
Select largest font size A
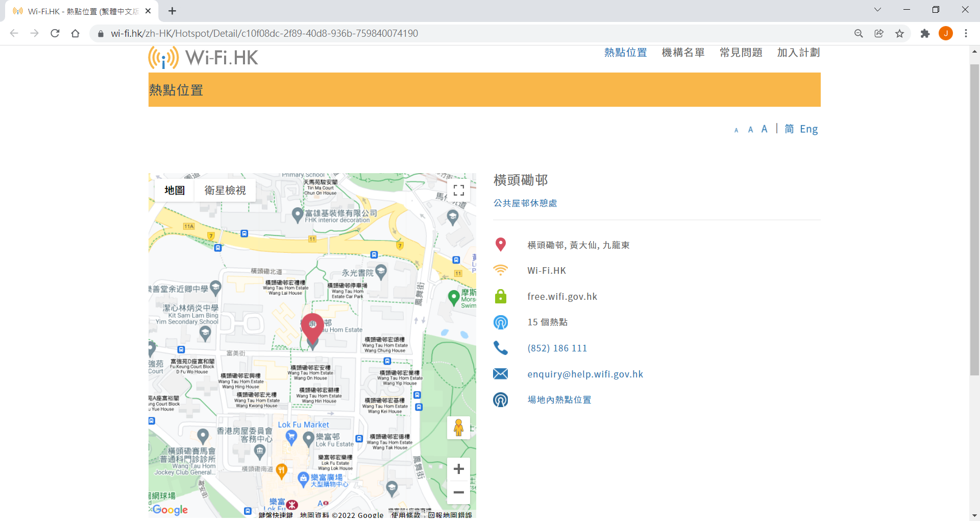(x=764, y=129)
